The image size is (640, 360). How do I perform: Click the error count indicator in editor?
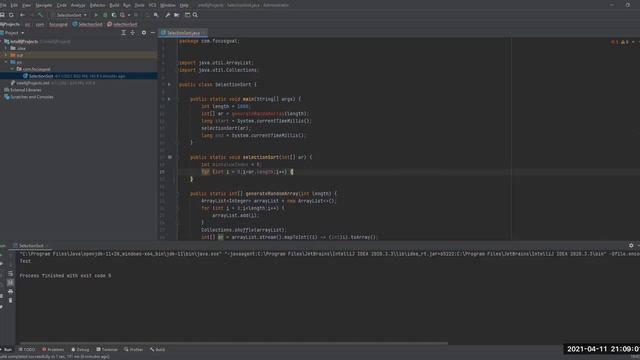coord(614,42)
